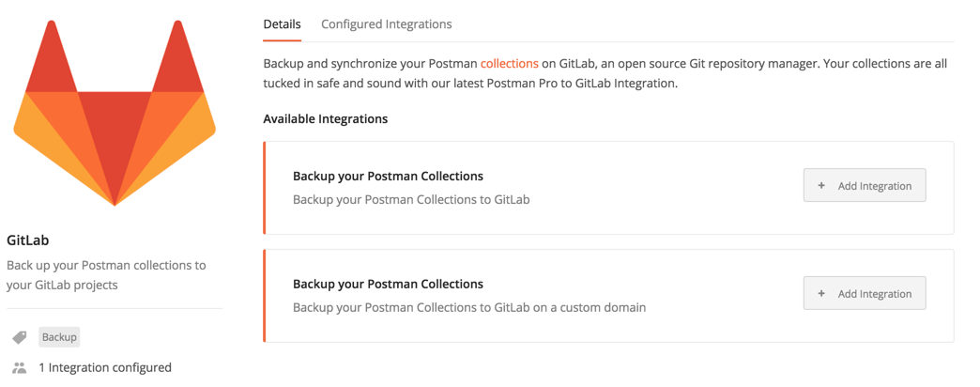This screenshot has height=387, width=980.
Task: Click the people icon beside integration count
Action: (x=19, y=367)
